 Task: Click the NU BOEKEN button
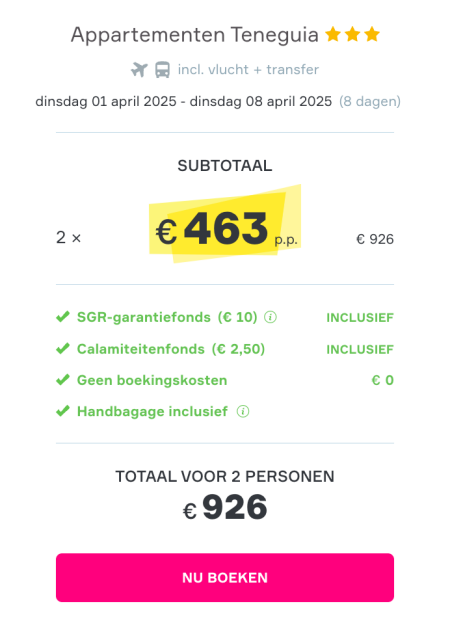[x=225, y=578]
